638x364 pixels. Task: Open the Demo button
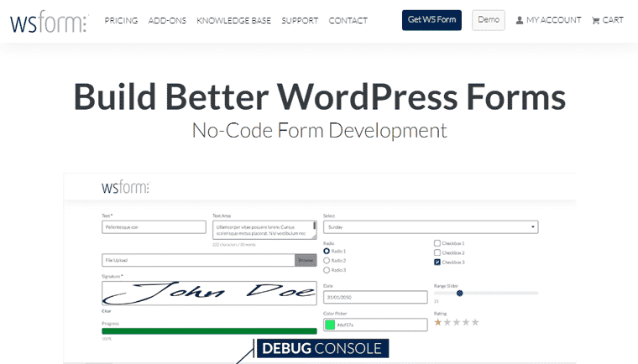tap(489, 20)
